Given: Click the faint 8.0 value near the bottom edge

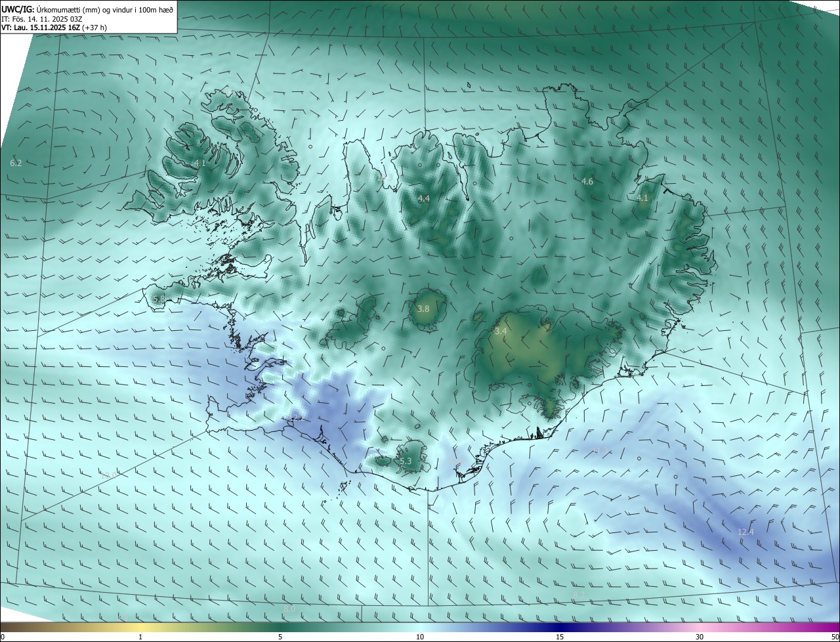Looking at the screenshot, I should click(289, 609).
